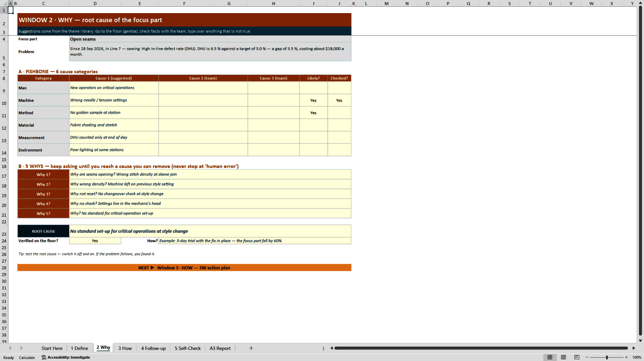This screenshot has width=644, height=361.
Task: Switch to Normal view icon
Action: click(550, 357)
